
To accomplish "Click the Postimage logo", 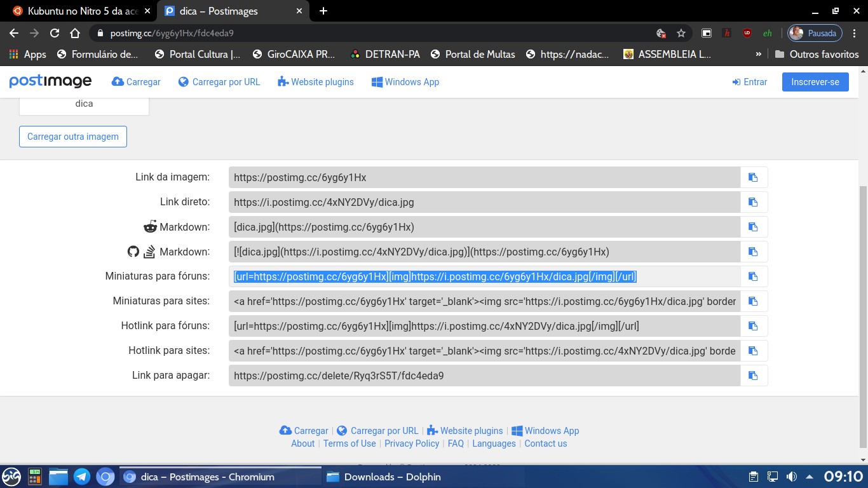I will click(x=50, y=81).
